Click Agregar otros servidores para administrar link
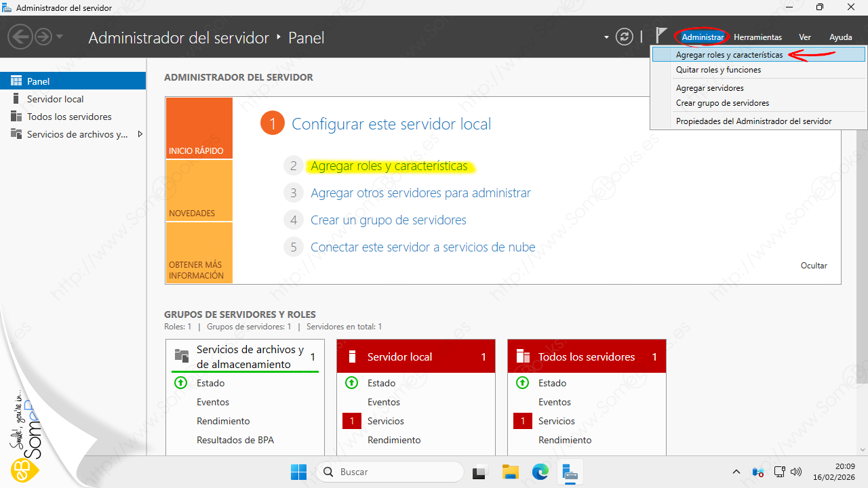This screenshot has height=488, width=868. click(x=420, y=193)
